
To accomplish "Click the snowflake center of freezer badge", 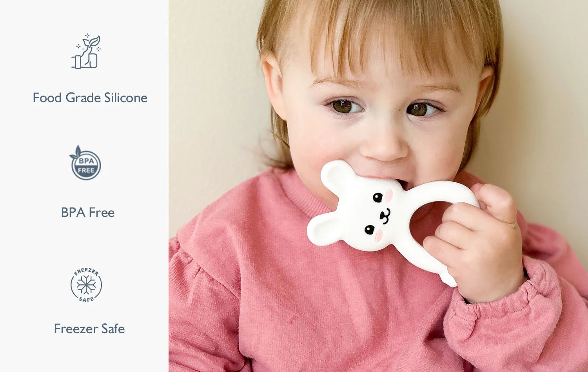I will (x=86, y=285).
